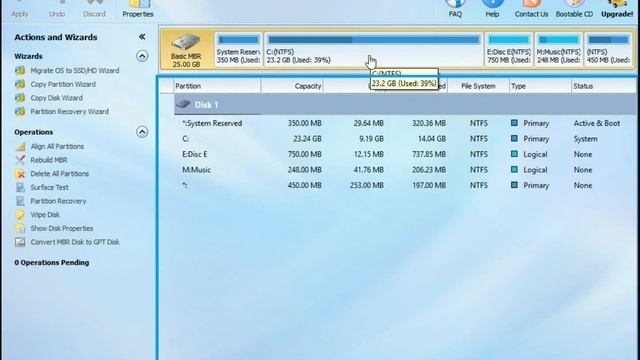
Task: Launch the Copy Partition Wizard link
Action: click(x=63, y=84)
